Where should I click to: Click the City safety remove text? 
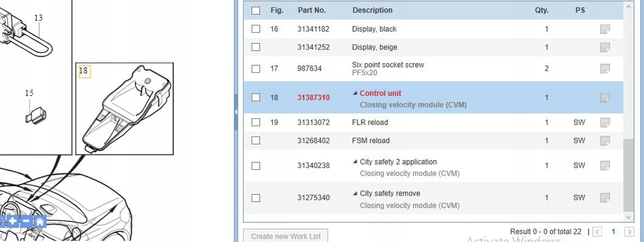pos(390,193)
